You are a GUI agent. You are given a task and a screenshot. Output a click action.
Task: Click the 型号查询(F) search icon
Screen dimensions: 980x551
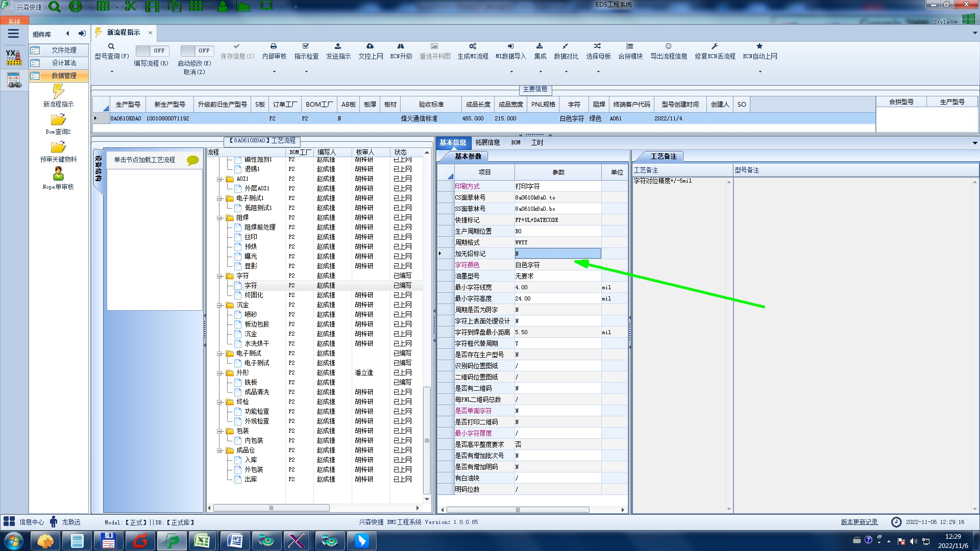111,46
